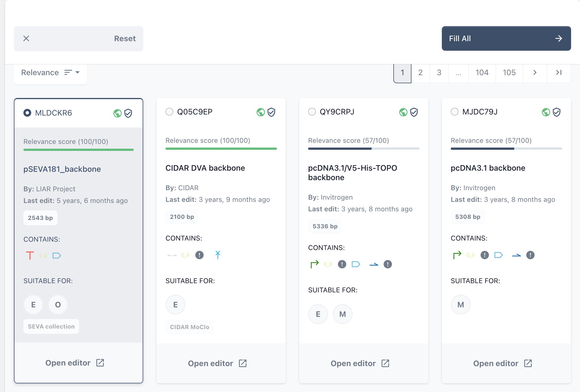Screen dimensions: 580x392
Task: Open the Relevance sort dropdown arrow
Action: [x=77, y=72]
